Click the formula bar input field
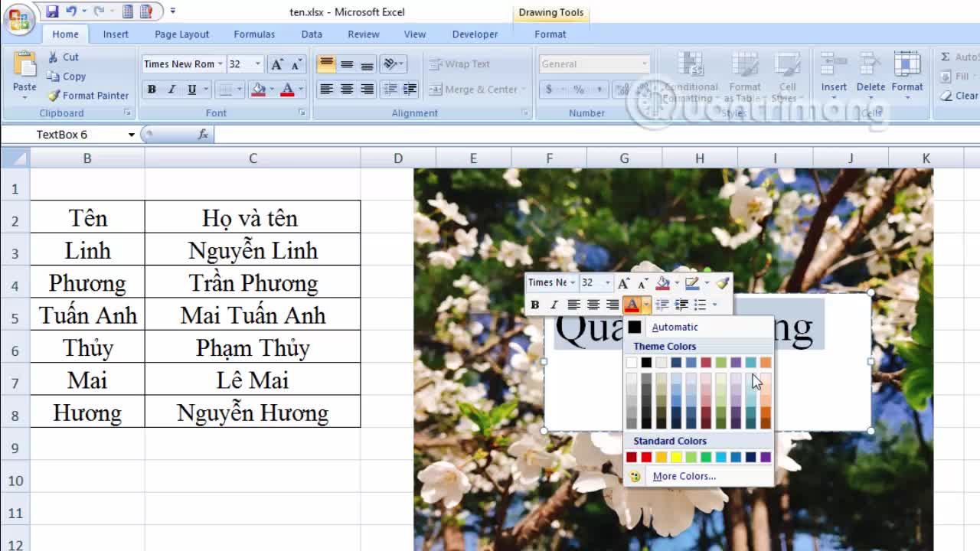The image size is (980, 551). tap(597, 135)
